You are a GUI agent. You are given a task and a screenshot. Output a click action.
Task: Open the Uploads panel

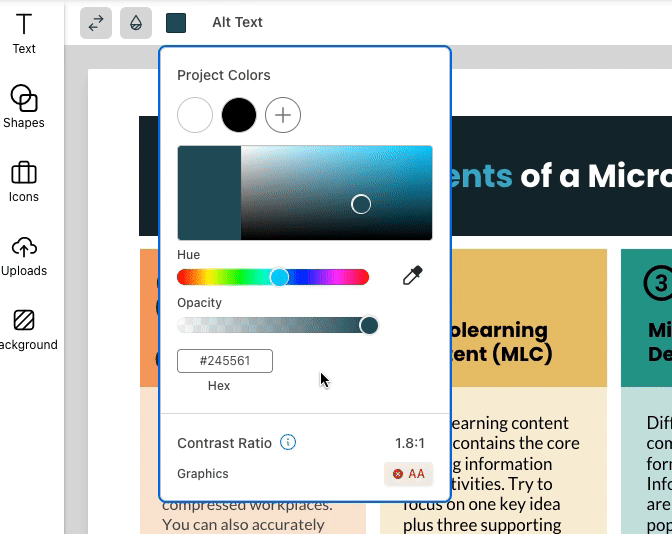coord(24,255)
